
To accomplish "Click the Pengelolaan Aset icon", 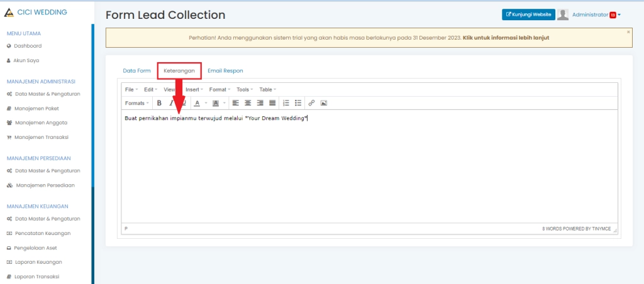I will click(9, 248).
